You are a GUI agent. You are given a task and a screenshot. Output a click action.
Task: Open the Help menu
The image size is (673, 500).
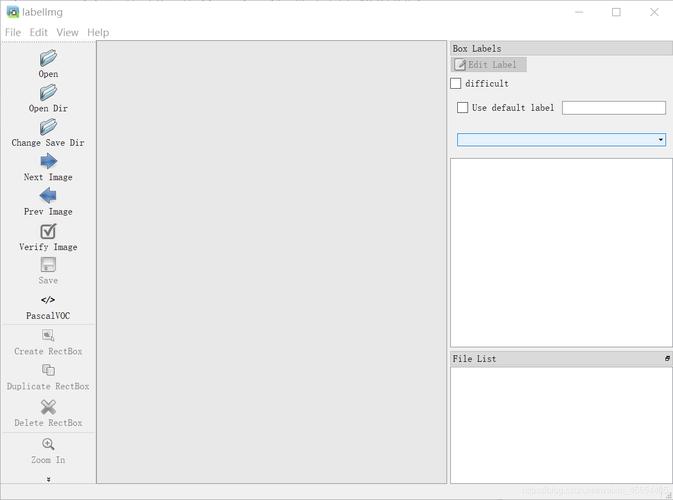pos(98,32)
